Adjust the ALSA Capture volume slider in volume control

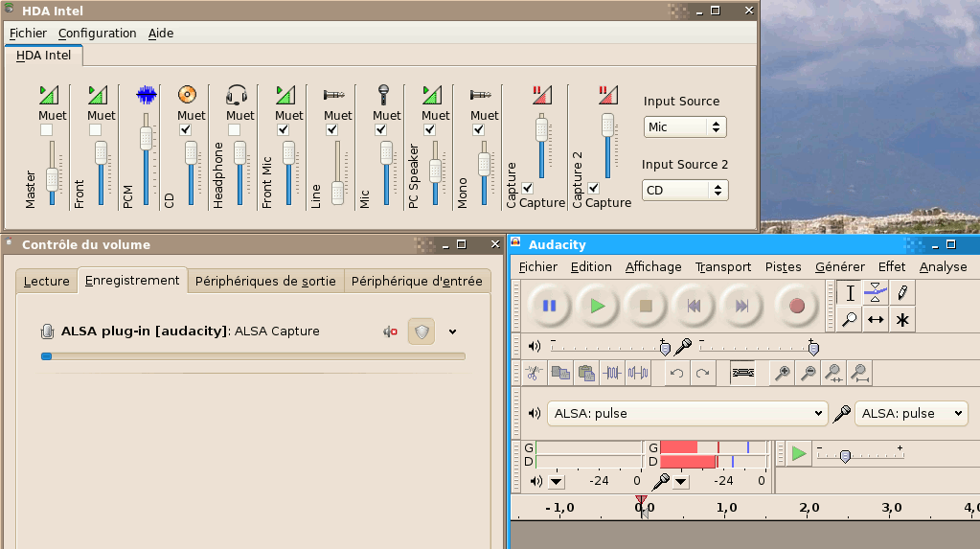pyautogui.click(x=253, y=356)
